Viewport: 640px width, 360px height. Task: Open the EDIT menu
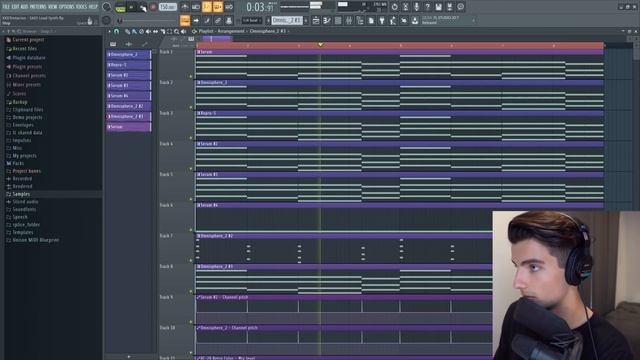16,7
